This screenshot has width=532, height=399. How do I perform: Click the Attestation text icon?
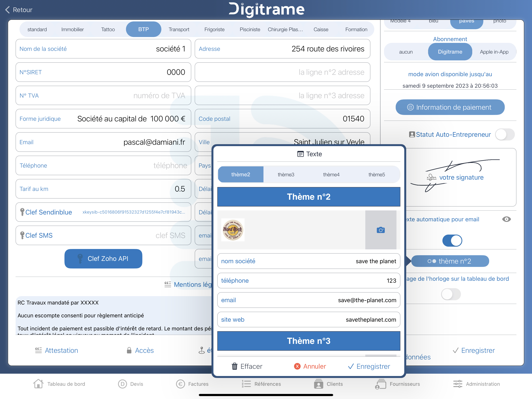(39, 350)
